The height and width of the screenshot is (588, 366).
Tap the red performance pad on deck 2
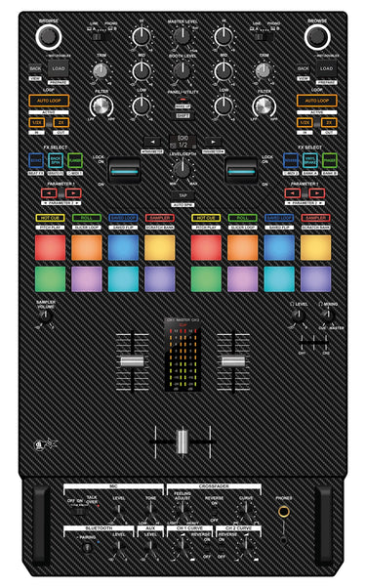click(206, 248)
